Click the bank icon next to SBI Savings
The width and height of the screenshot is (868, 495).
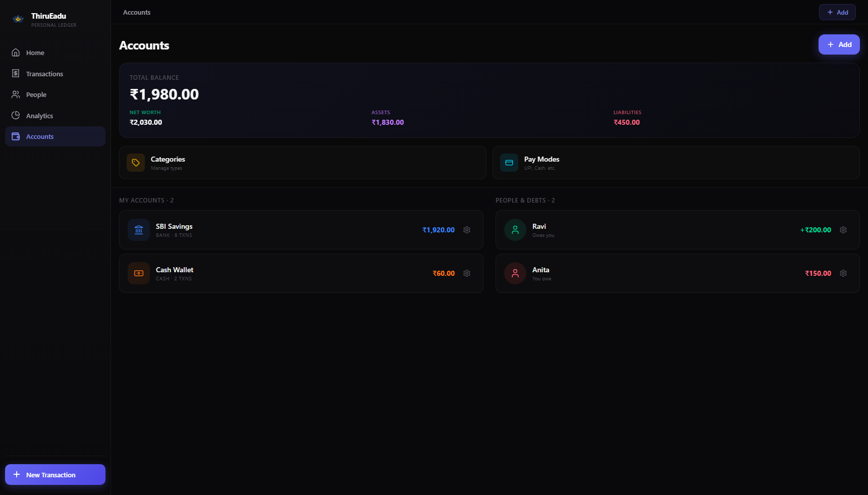pos(138,230)
